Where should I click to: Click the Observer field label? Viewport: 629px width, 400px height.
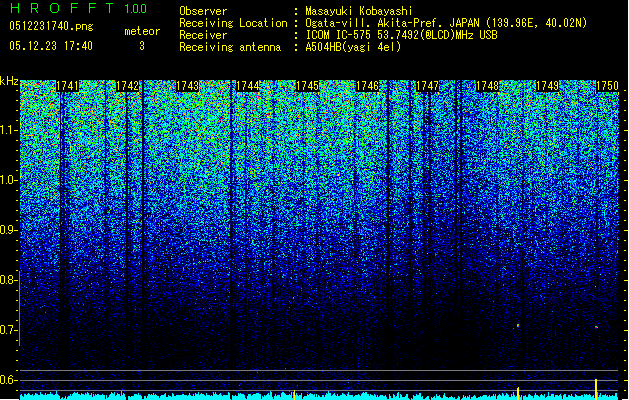point(203,11)
